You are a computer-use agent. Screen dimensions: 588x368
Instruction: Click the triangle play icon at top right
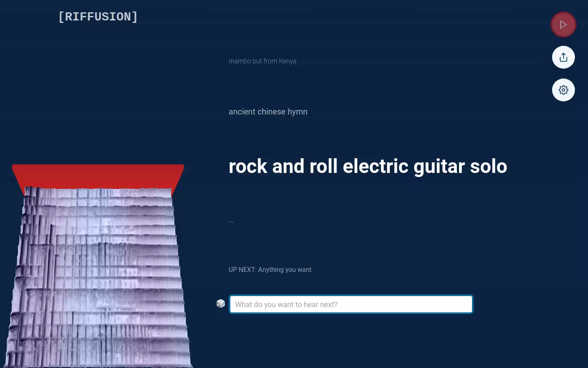point(563,25)
